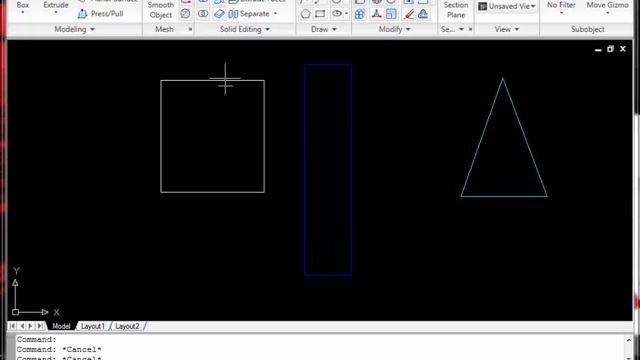
Task: Click the last Modify panel icon
Action: click(x=423, y=14)
